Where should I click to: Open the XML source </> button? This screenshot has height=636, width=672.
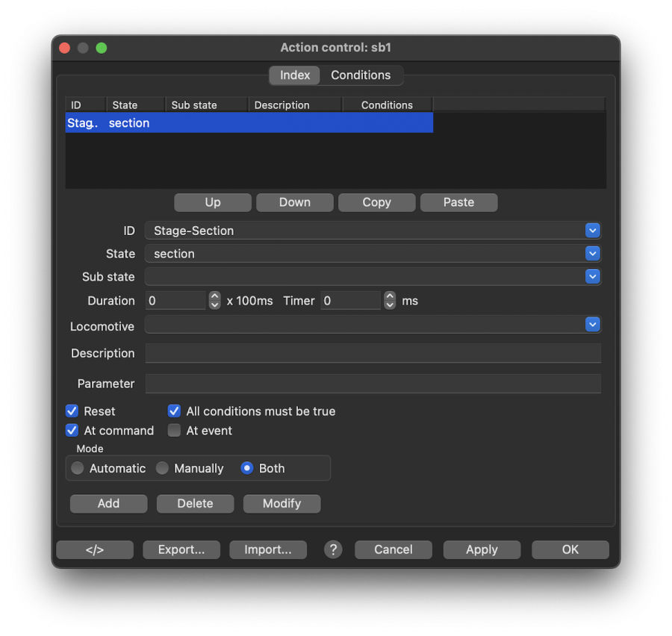tap(95, 549)
